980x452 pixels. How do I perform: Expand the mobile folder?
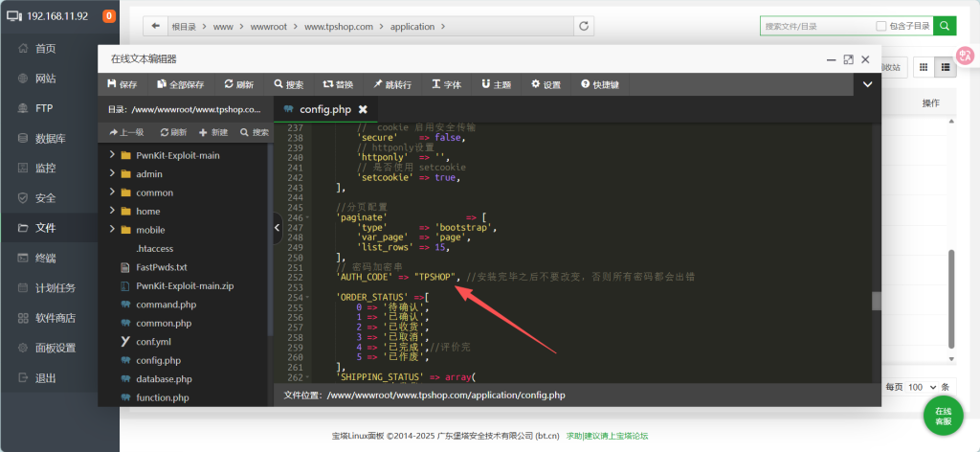pos(113,230)
